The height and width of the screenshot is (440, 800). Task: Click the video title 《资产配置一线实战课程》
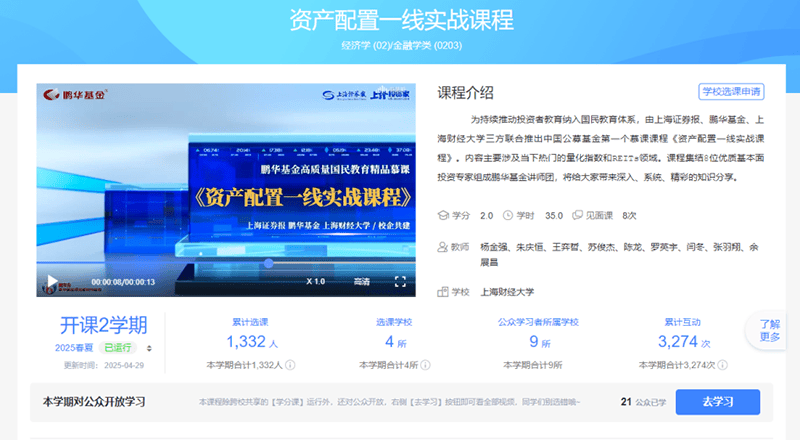303,198
